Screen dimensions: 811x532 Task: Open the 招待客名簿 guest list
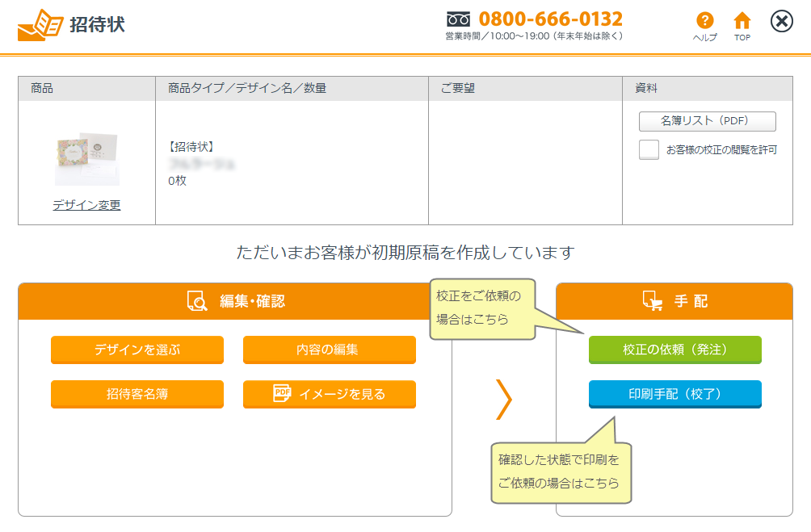(x=137, y=394)
